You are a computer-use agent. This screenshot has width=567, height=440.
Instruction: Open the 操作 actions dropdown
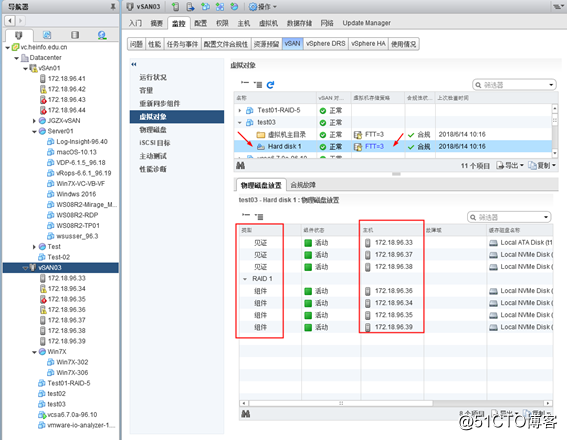pyautogui.click(x=263, y=7)
